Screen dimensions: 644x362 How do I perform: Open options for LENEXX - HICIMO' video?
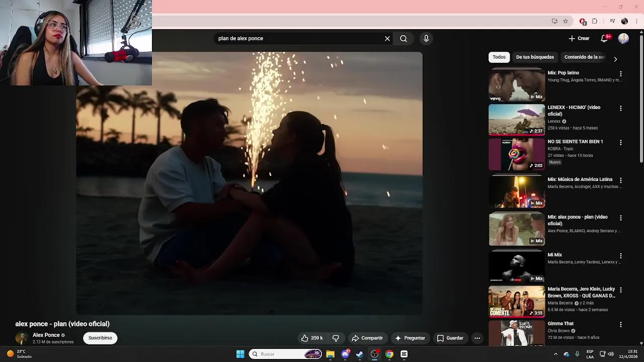pos(621,108)
